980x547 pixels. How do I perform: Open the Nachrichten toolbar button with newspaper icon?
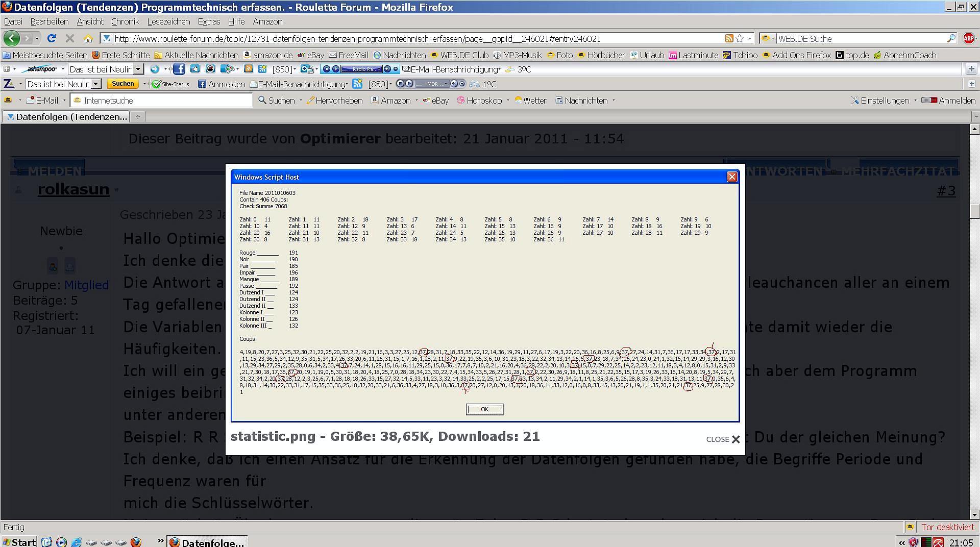pos(581,101)
